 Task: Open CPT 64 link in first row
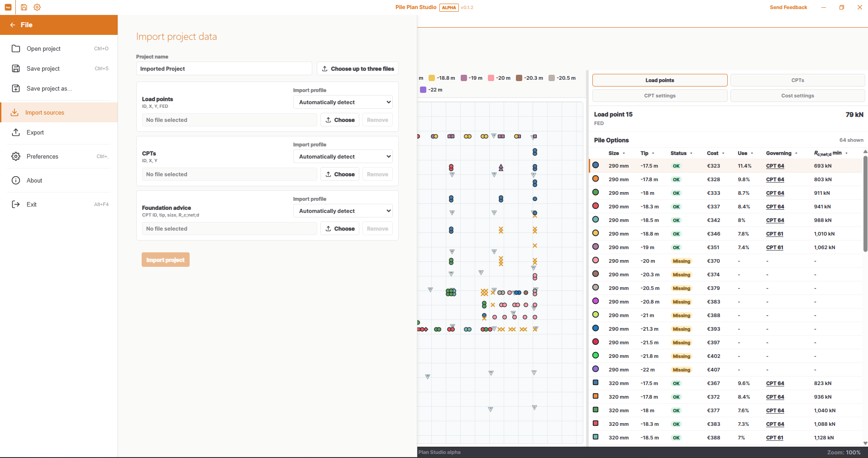click(775, 166)
